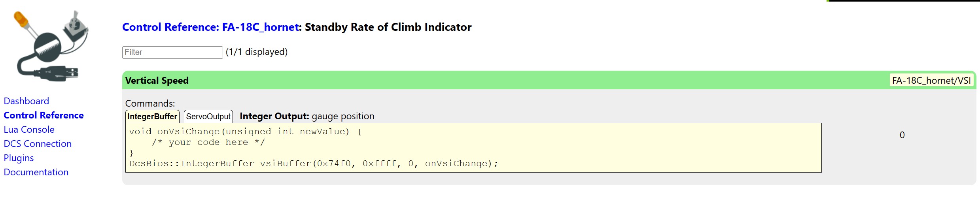Click the Integer Output gauge position label
Viewport: 980px width, 216px height.
coord(307,116)
